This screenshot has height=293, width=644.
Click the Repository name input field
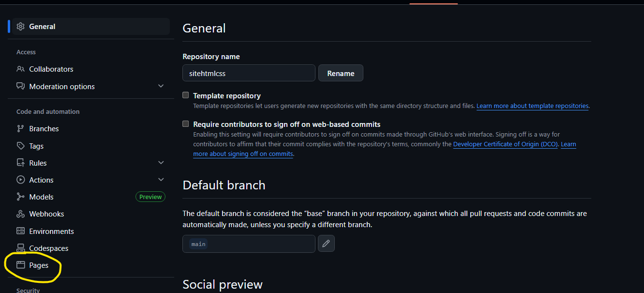coord(249,73)
